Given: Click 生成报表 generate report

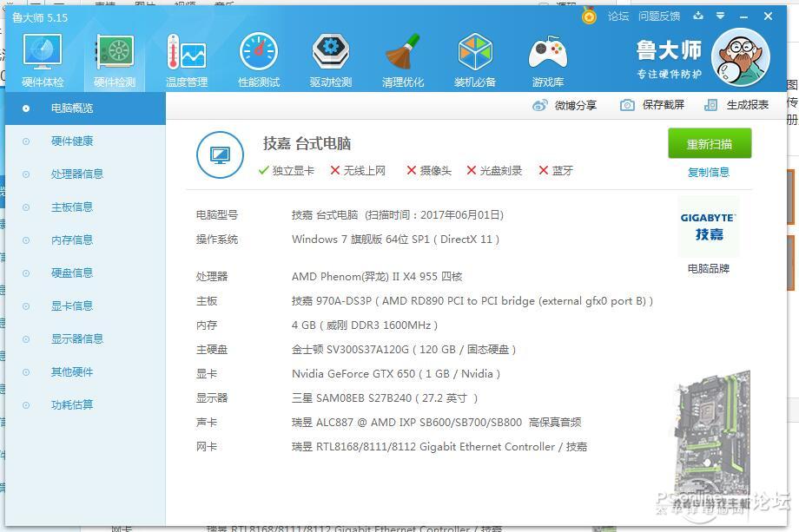Looking at the screenshot, I should click(736, 105).
